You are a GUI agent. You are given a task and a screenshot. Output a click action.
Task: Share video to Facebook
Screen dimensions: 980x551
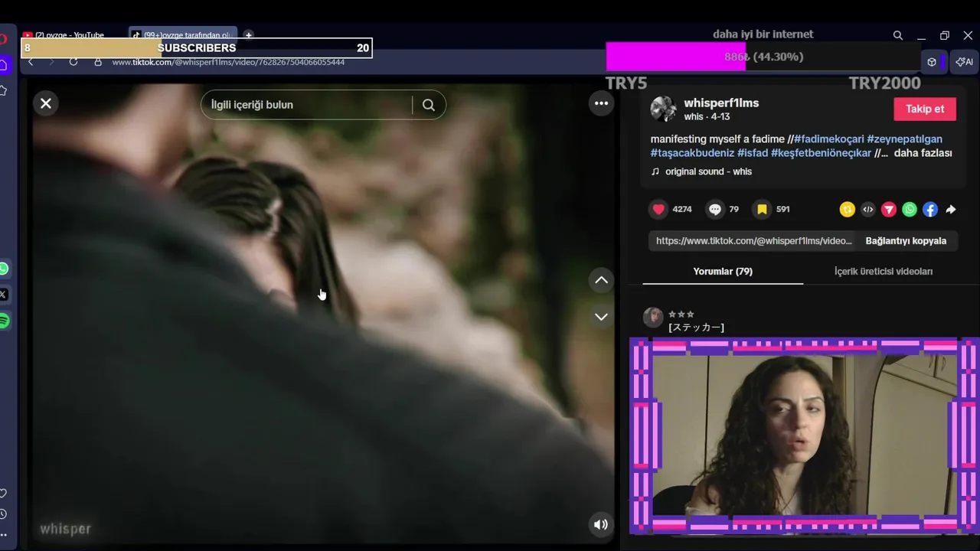coord(929,209)
